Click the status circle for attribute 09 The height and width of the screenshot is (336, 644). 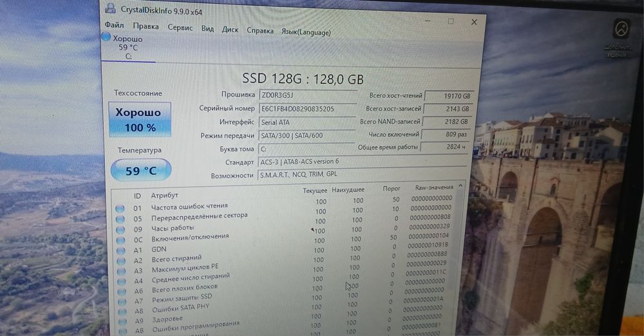tap(120, 230)
